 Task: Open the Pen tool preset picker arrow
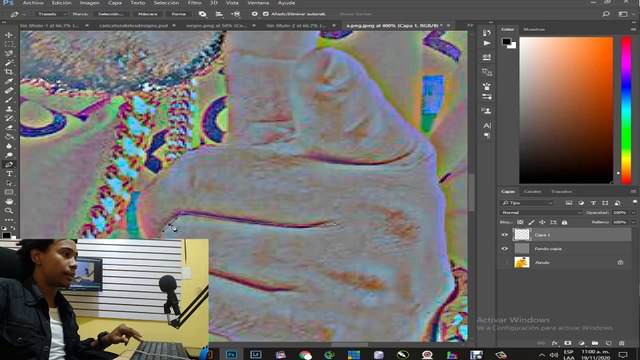click(x=24, y=14)
